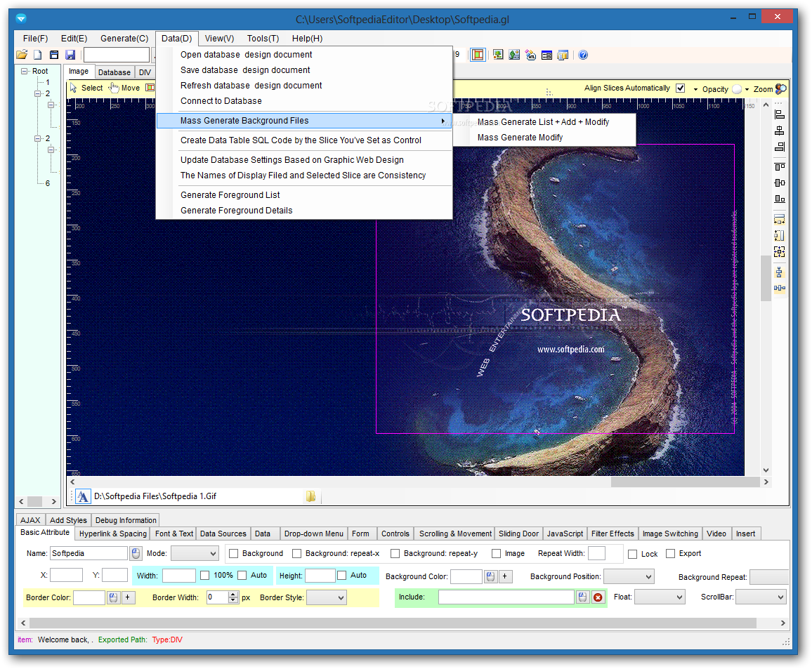This screenshot has height=669, width=812.
Task: Open the Debug Information tab
Action: pos(126,520)
